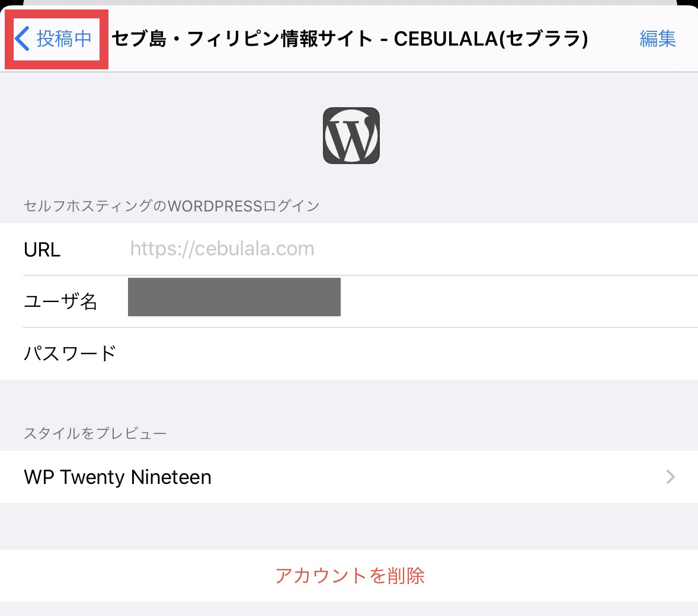Click the セルフホスティングのWORDPRESSログイン section header

point(172,206)
